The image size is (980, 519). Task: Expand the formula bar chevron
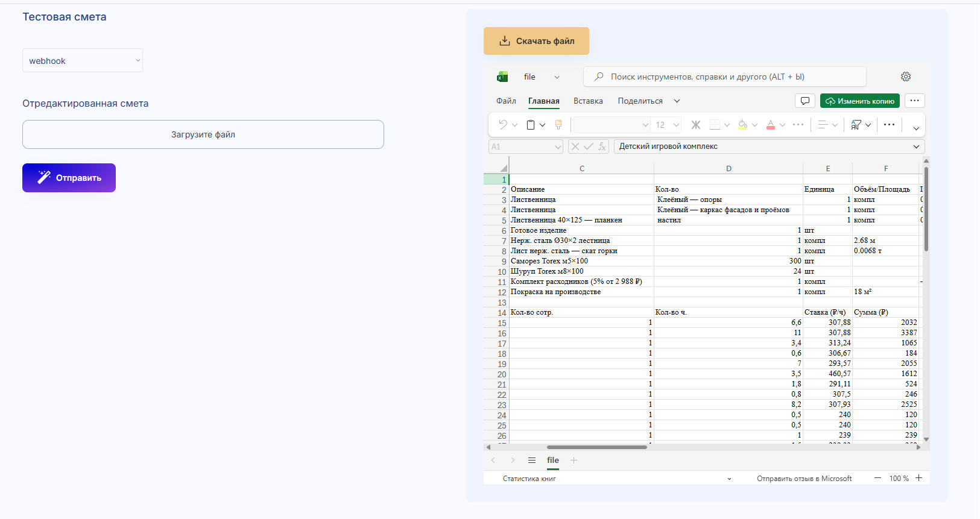tap(916, 146)
